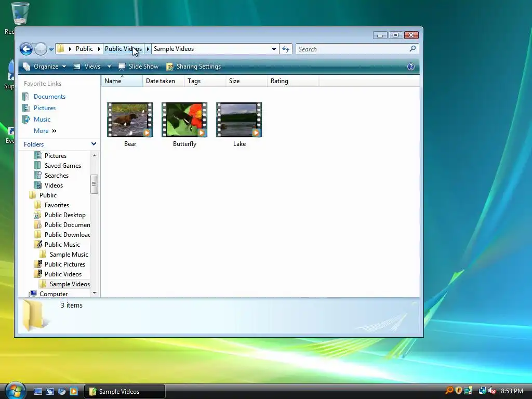This screenshot has height=399, width=532.
Task: Select Public Downloads in the tree
Action: tap(67, 234)
